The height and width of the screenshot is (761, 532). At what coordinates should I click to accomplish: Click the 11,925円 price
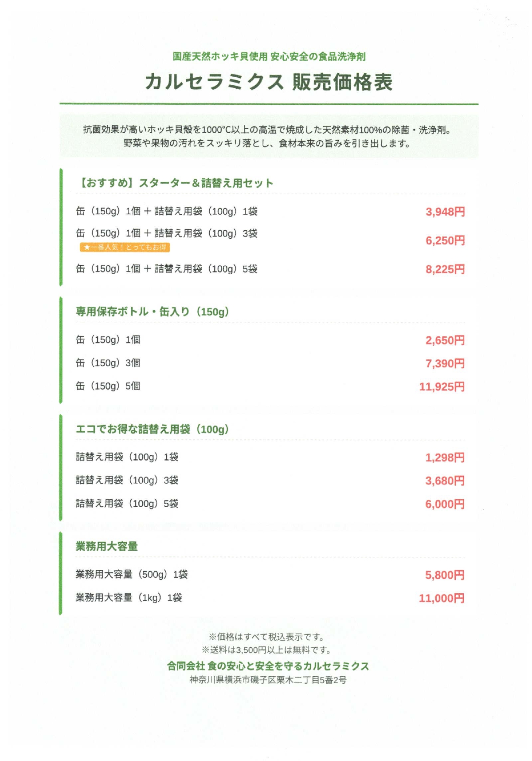[x=442, y=386]
